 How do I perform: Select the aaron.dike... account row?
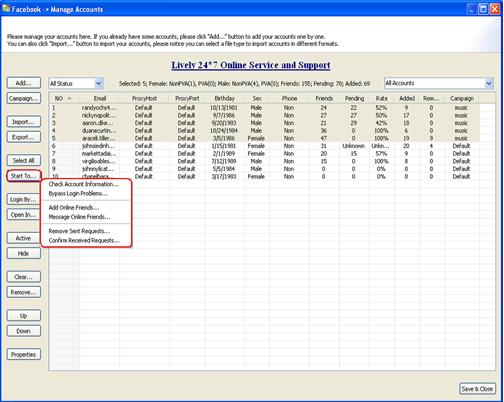(264, 123)
